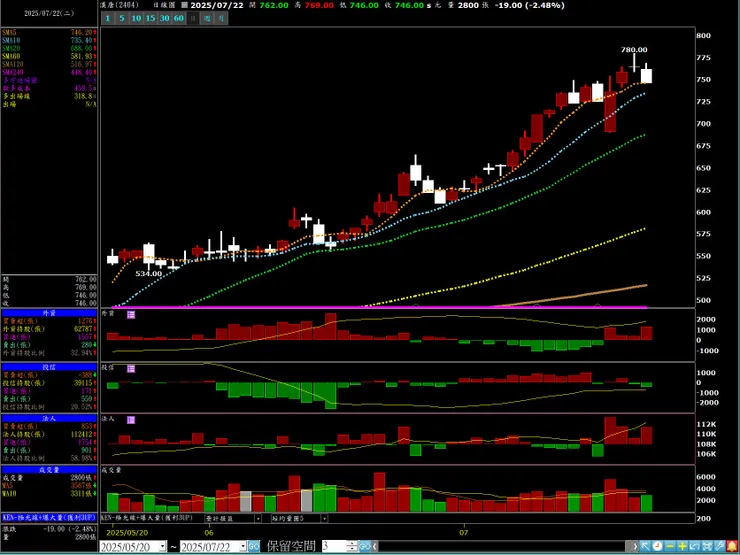This screenshot has height=555, width=740.
Task: Click the GO button after 保留空間
Action: pyautogui.click(x=364, y=547)
